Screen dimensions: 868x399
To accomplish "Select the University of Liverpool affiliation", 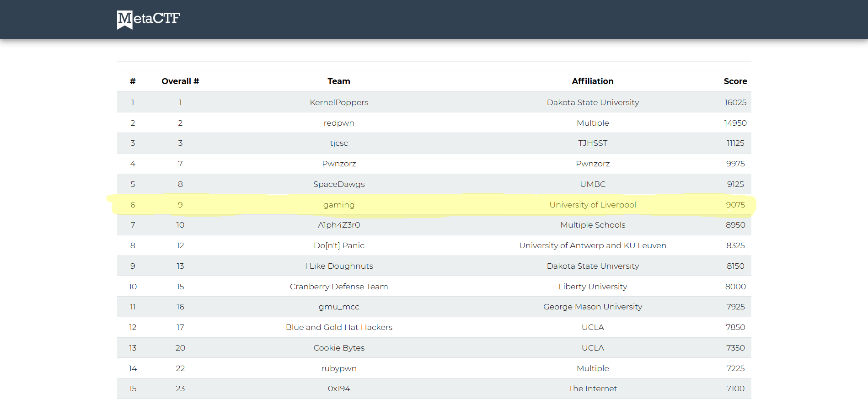I will [x=593, y=205].
